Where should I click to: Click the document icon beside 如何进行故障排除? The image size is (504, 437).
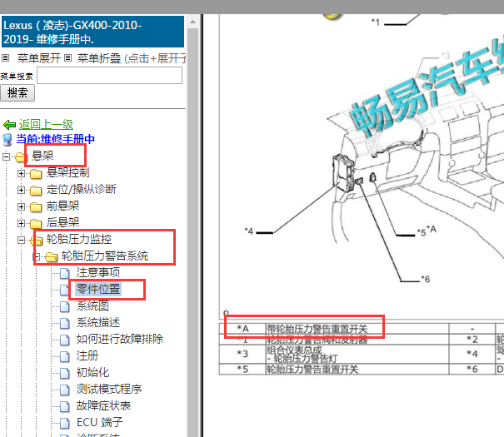65,340
